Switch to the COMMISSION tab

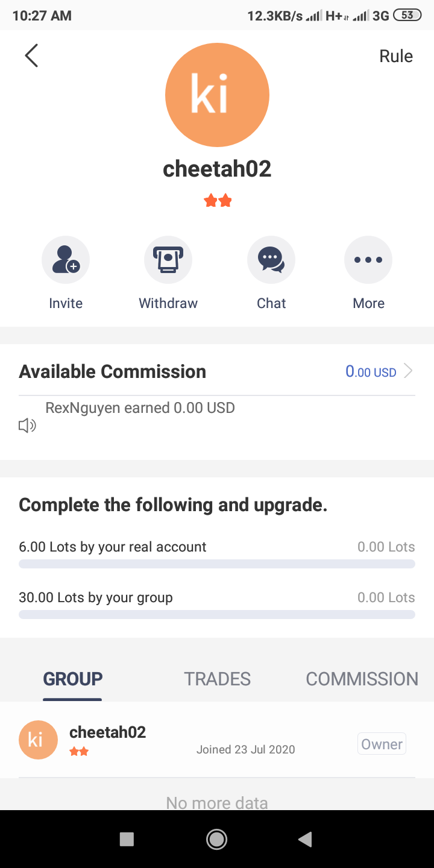(362, 679)
